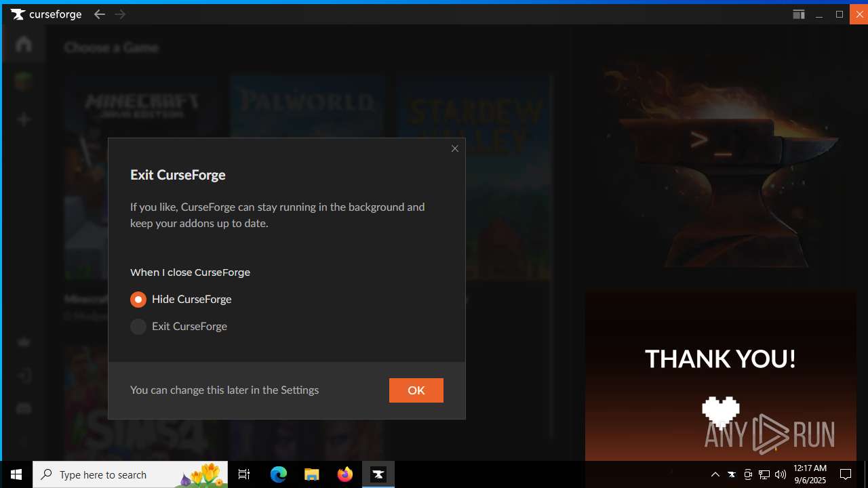Show hidden system tray icons
Viewport: 868px width, 488px height.
click(x=715, y=474)
